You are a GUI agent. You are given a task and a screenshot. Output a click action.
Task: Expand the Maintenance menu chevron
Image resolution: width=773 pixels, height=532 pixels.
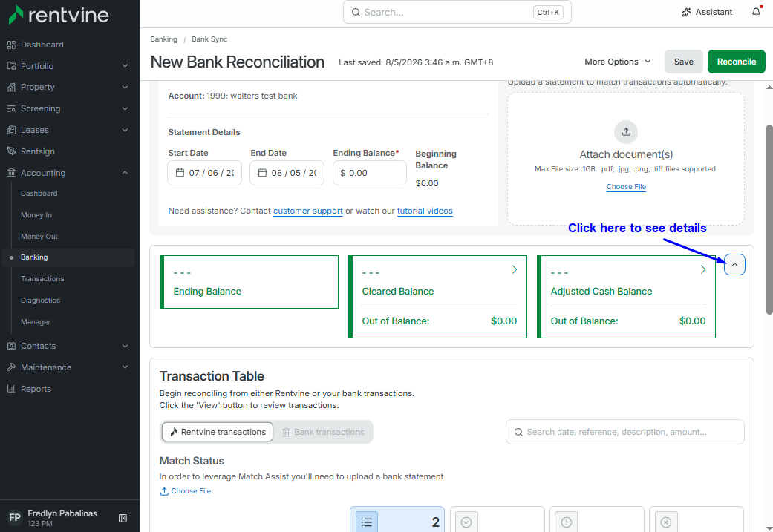(x=125, y=367)
